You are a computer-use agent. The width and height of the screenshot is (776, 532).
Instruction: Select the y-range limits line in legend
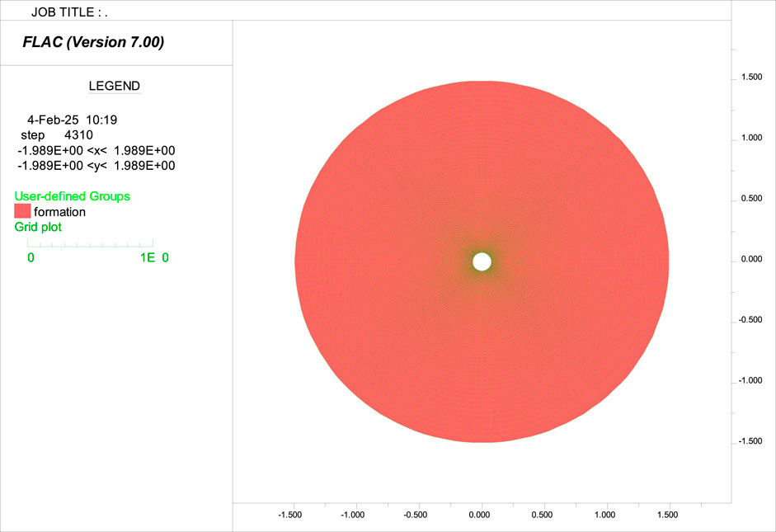tap(96, 165)
